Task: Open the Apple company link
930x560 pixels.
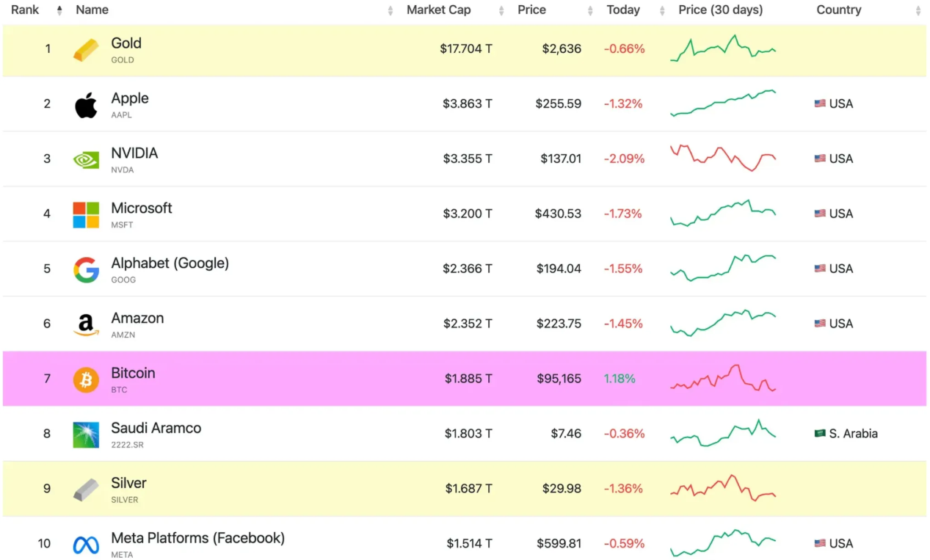Action: 130,98
